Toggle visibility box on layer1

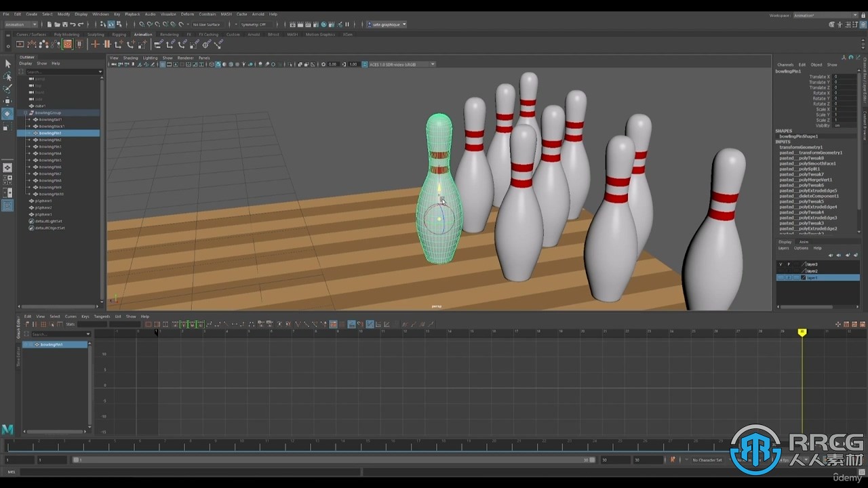781,278
